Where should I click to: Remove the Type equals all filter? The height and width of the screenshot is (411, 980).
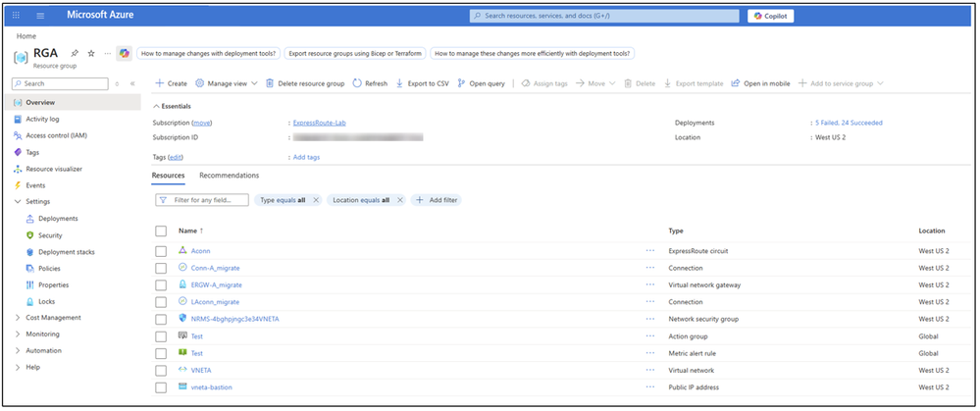316,200
